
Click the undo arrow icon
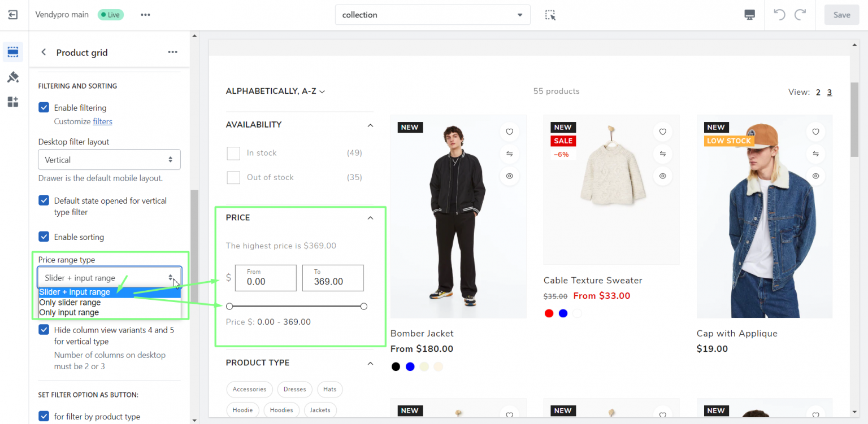coord(779,15)
